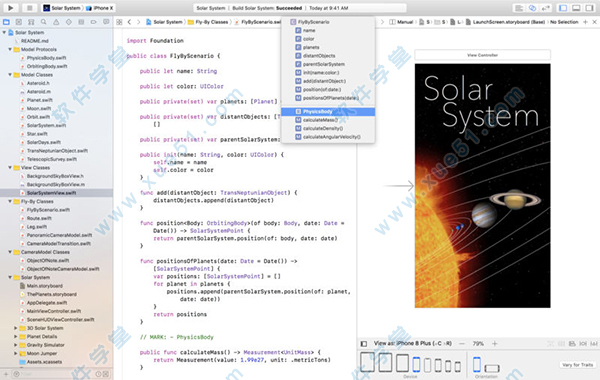Run the Solar System build
The height and width of the screenshot is (380, 600).
pyautogui.click(x=11, y=8)
